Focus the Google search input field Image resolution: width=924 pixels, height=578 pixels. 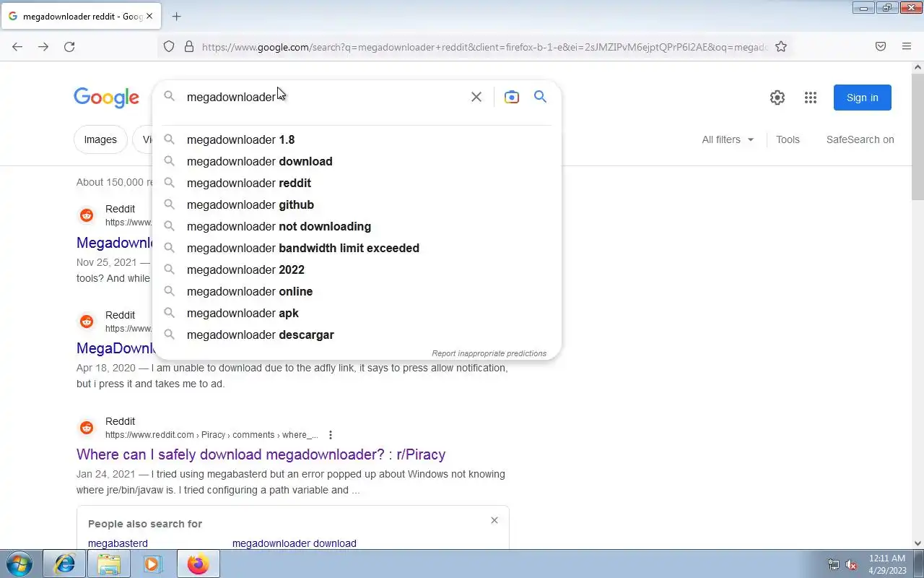coord(325,97)
